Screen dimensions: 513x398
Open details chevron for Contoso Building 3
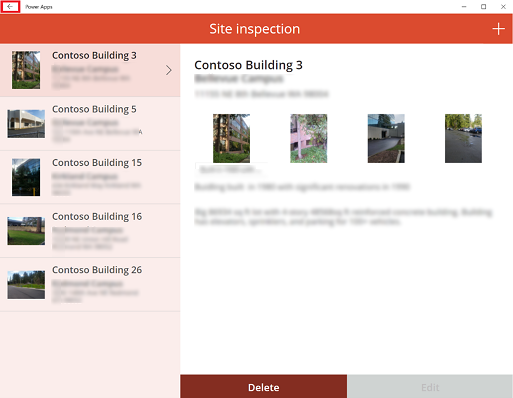(x=169, y=70)
